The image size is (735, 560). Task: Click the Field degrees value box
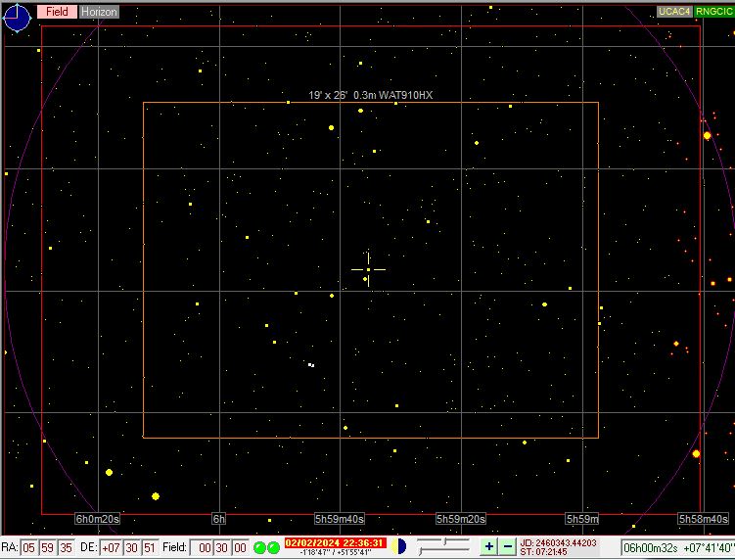pyautogui.click(x=201, y=547)
